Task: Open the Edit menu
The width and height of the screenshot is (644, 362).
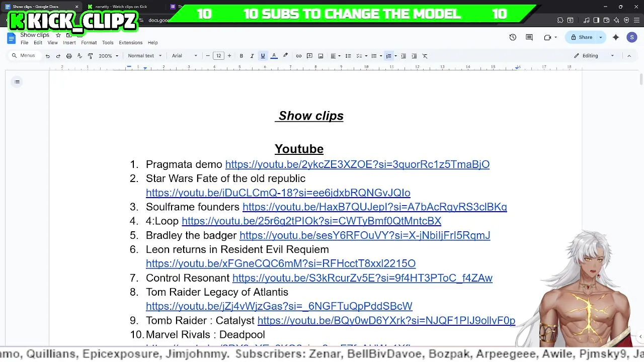Action: (38, 43)
